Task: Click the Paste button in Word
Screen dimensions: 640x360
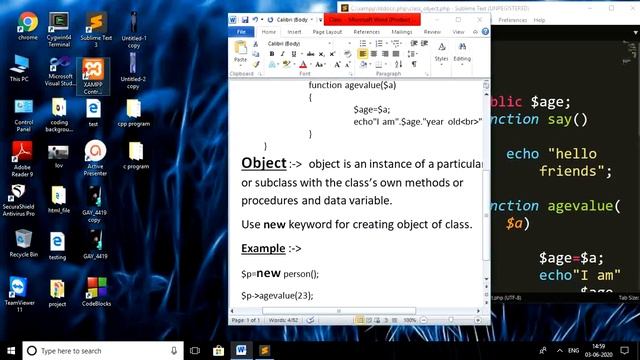Action: tap(240, 52)
